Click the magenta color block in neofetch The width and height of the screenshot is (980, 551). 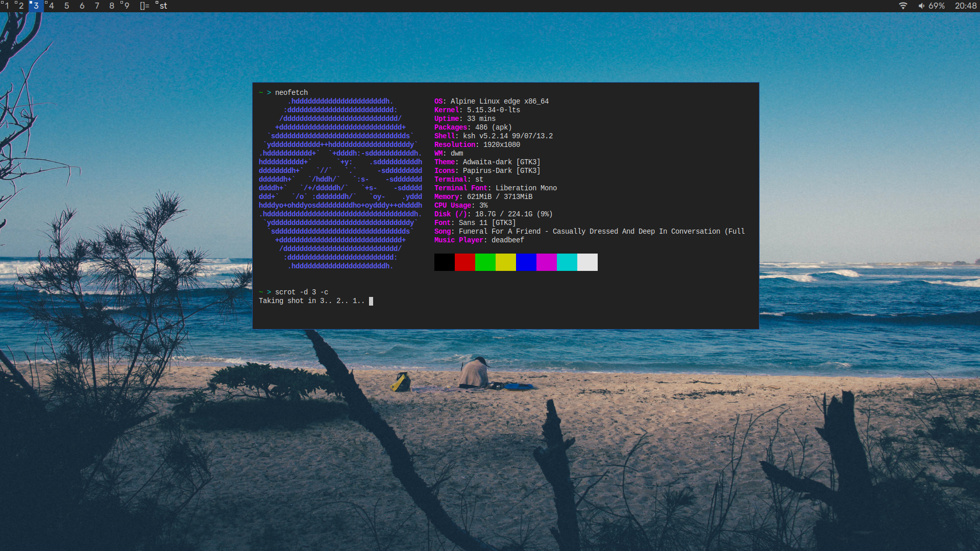[x=546, y=262]
